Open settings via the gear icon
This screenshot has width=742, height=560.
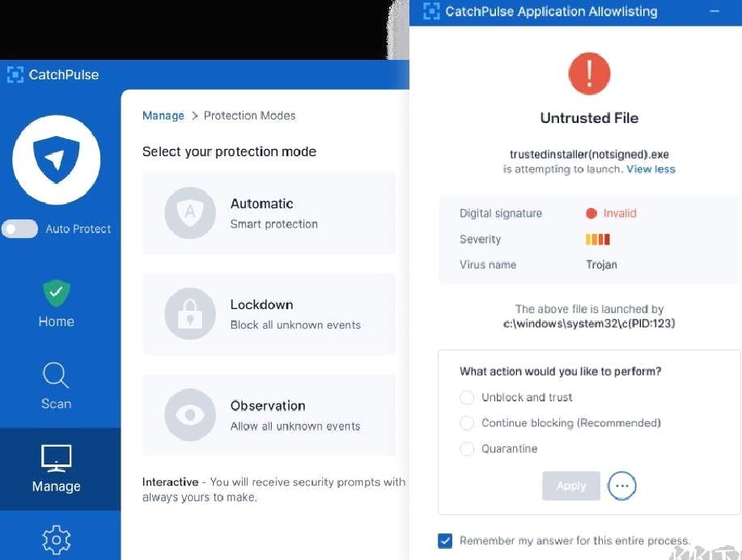(57, 540)
